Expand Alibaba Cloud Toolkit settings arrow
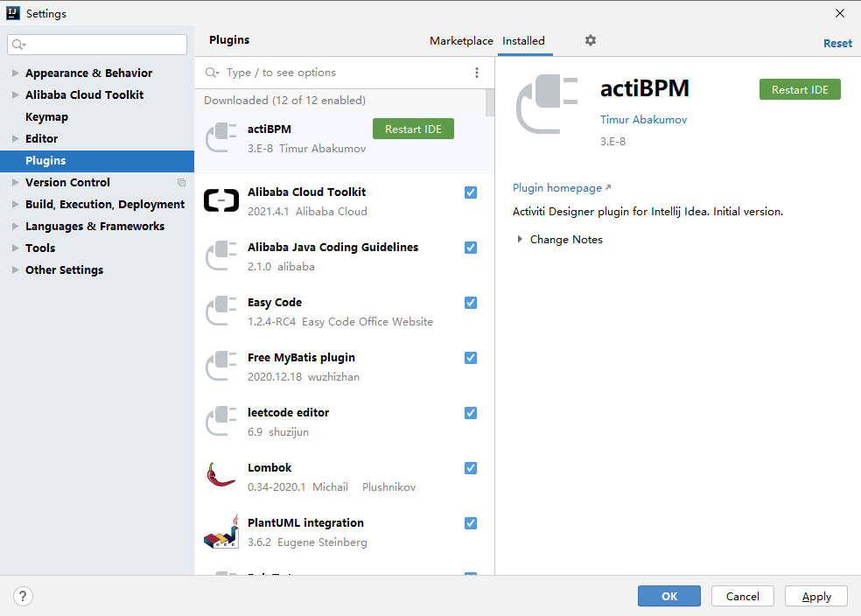 16,95
